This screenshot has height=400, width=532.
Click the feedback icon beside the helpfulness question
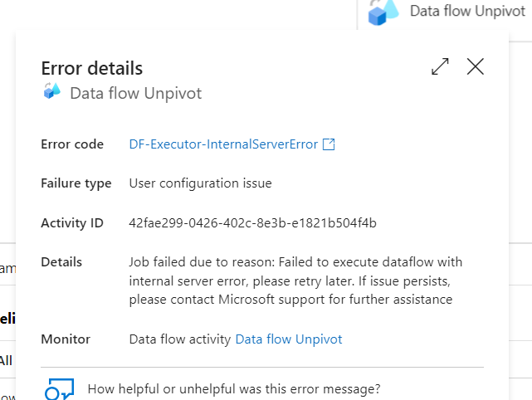(61, 390)
